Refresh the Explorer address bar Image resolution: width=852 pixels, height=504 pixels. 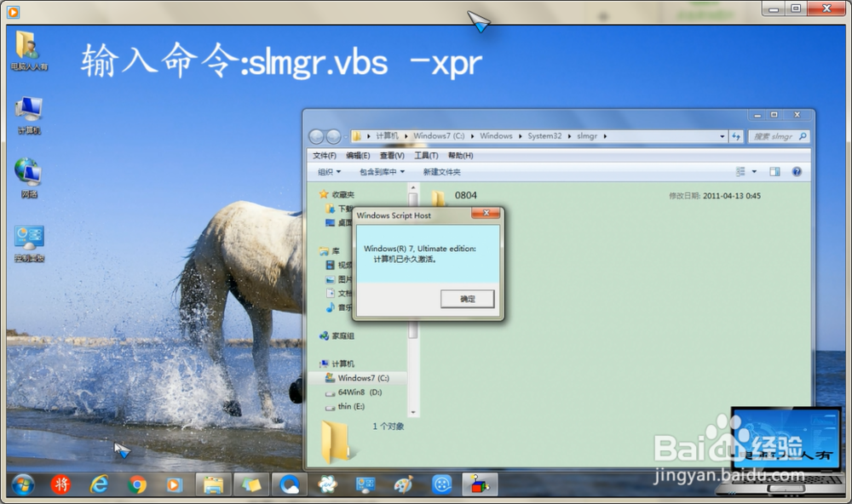[x=736, y=136]
